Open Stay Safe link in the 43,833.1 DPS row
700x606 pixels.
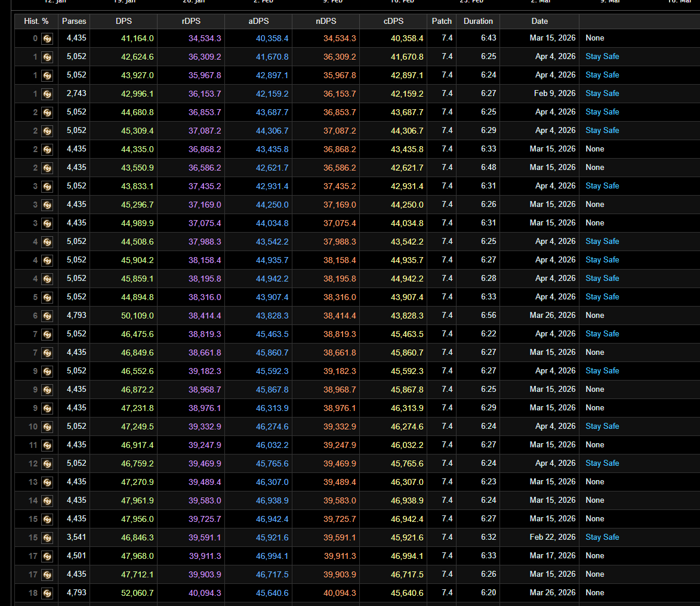602,186
